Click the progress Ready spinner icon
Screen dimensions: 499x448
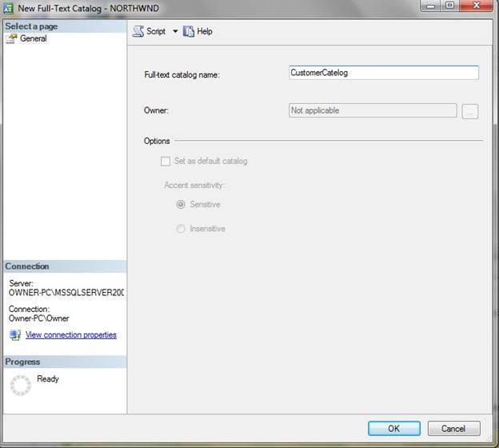(21, 386)
